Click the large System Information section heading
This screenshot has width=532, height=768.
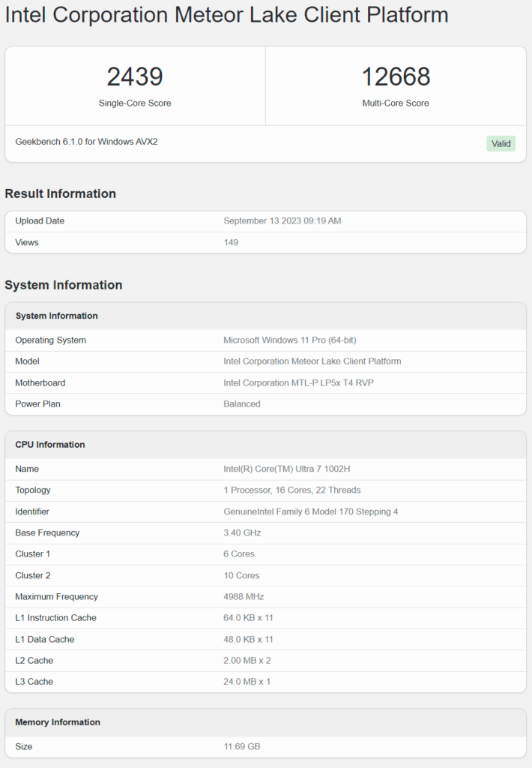click(x=64, y=285)
